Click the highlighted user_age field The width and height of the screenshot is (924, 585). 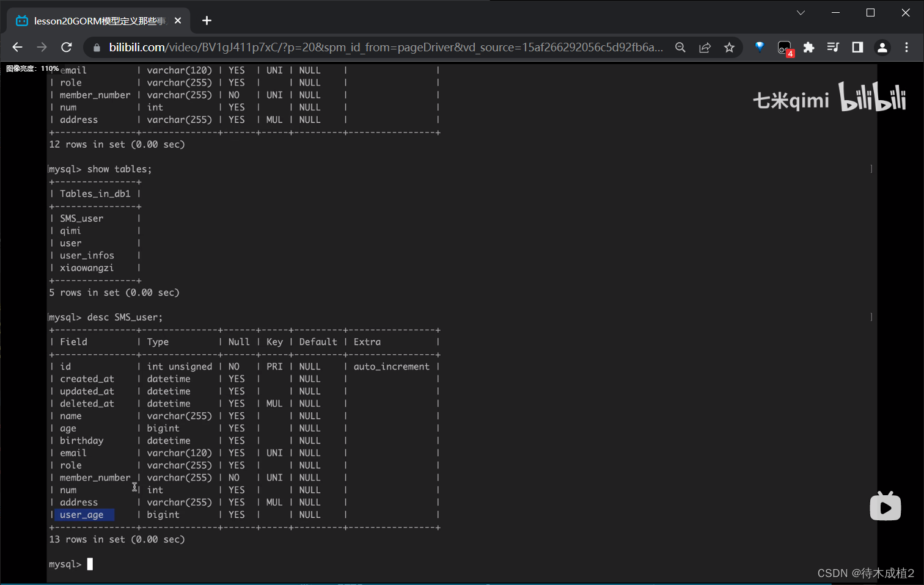pyautogui.click(x=84, y=515)
